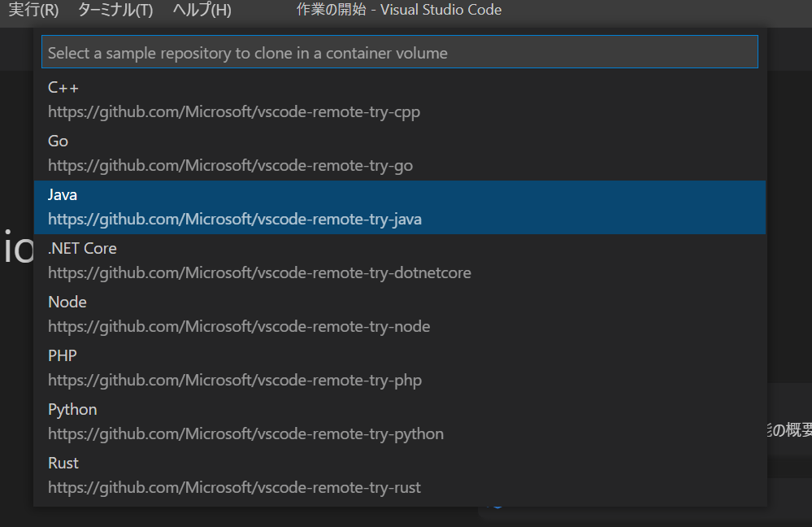Viewport: 812px width, 527px height.
Task: Click the vscode-remote-try-python URL
Action: point(246,433)
